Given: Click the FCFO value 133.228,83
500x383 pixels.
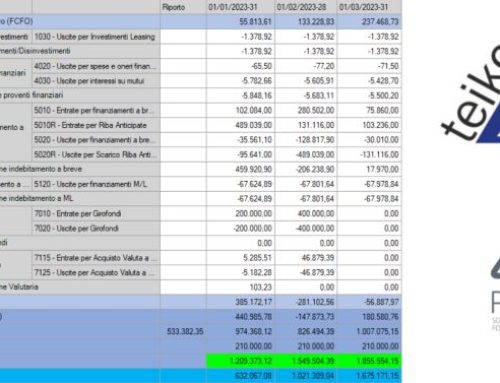Looking at the screenshot, I should tap(316, 22).
